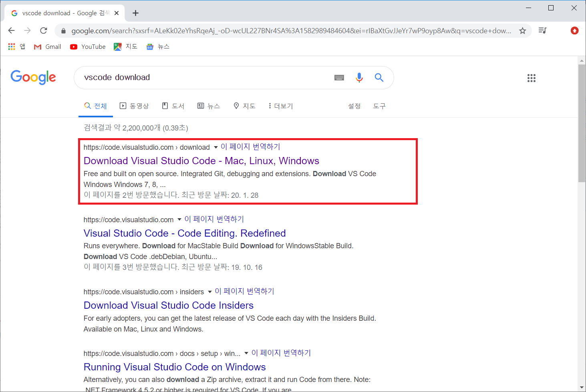Open Running Visual Studio Code on Windows result
This screenshot has height=392, width=586.
(175, 367)
